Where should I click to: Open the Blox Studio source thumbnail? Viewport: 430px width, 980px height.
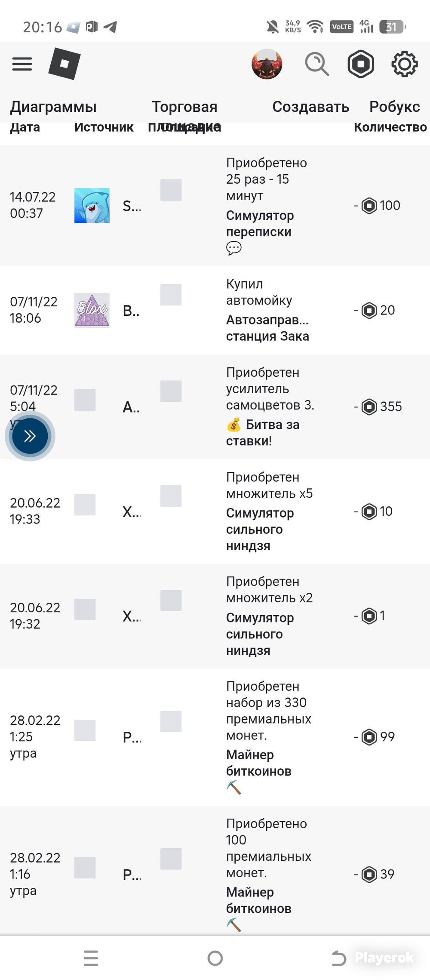click(92, 310)
